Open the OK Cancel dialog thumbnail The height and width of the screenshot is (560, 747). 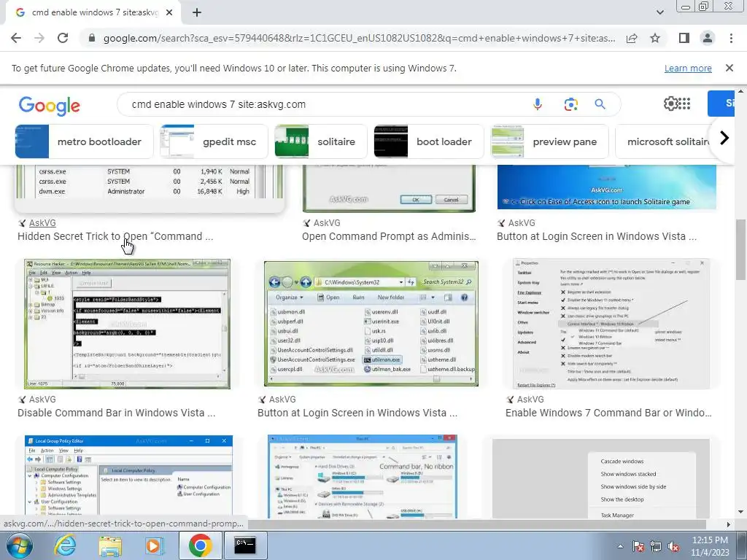390,187
